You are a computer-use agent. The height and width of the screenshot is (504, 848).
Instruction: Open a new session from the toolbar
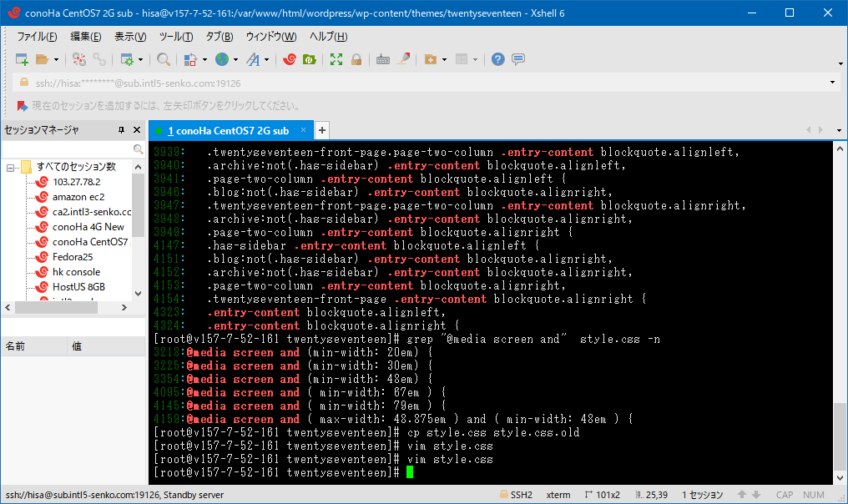click(x=22, y=59)
